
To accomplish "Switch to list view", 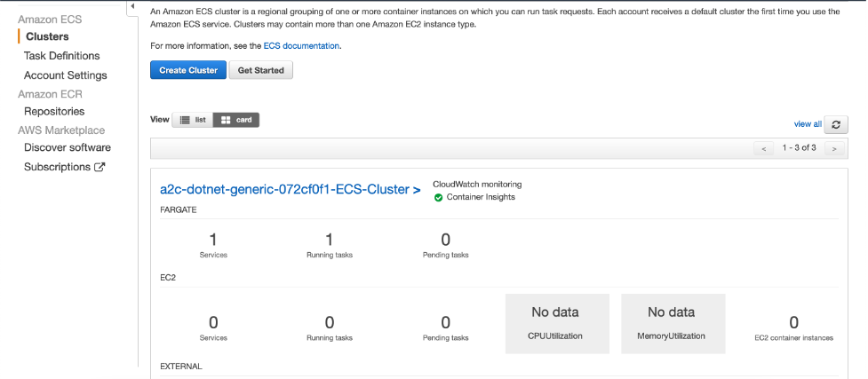I will 193,120.
